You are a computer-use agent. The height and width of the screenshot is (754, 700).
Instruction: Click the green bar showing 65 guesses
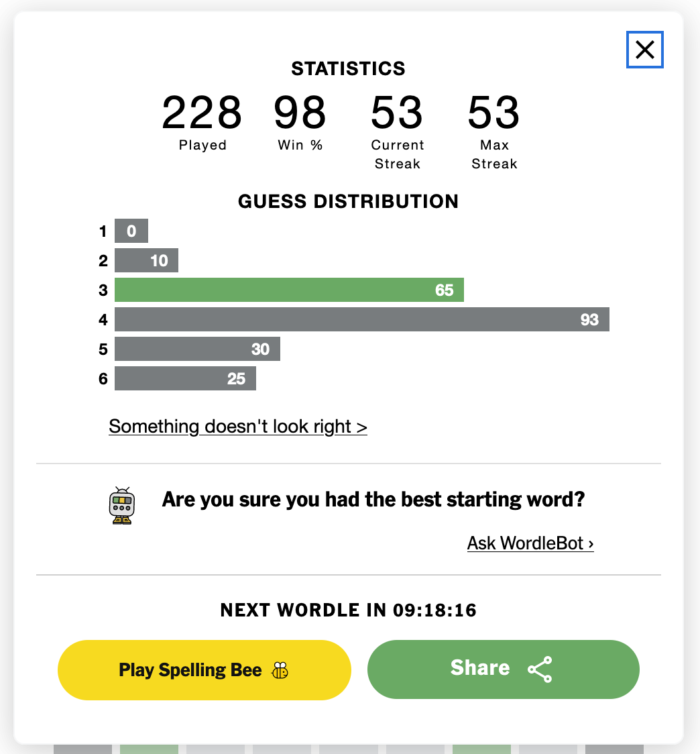pos(289,290)
